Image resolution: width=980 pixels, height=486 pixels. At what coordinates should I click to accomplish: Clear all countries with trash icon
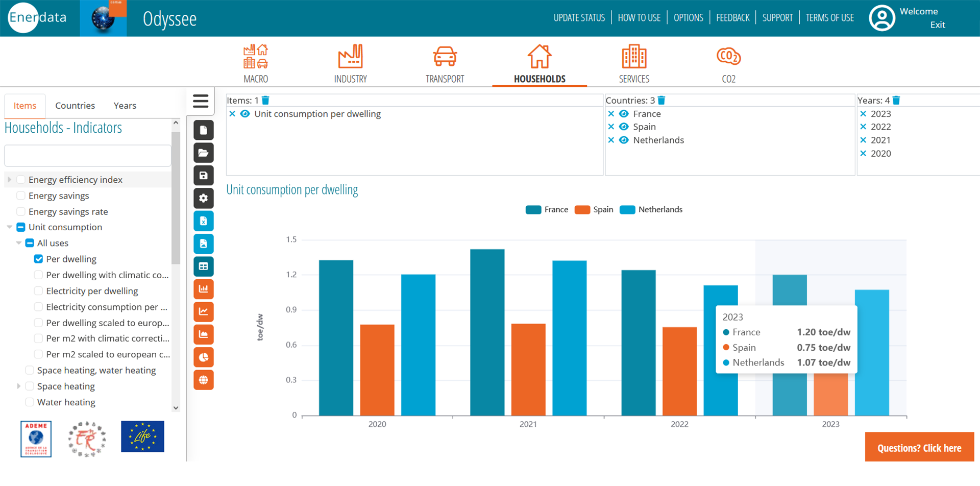pos(661,101)
